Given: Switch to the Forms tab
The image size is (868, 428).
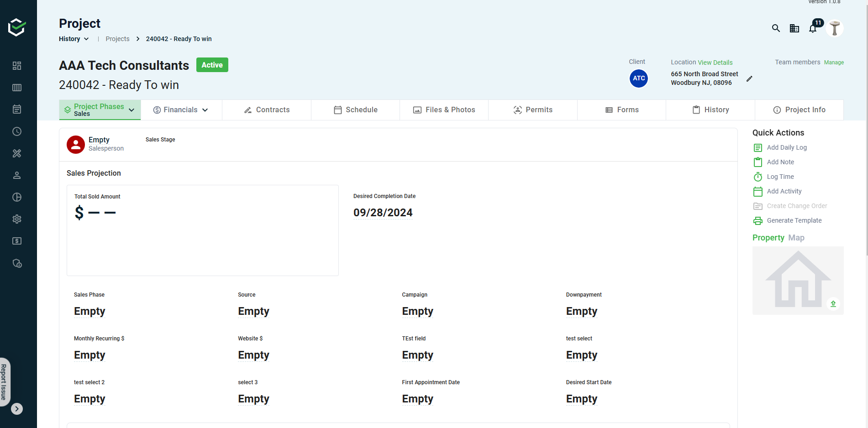Looking at the screenshot, I should click(622, 110).
